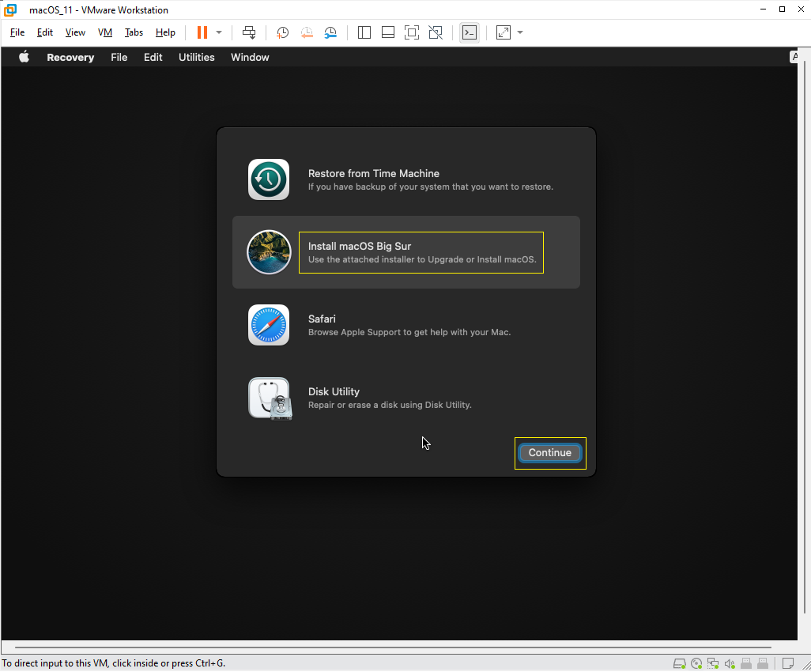
Task: Click the stretch guest display icon
Action: point(504,32)
